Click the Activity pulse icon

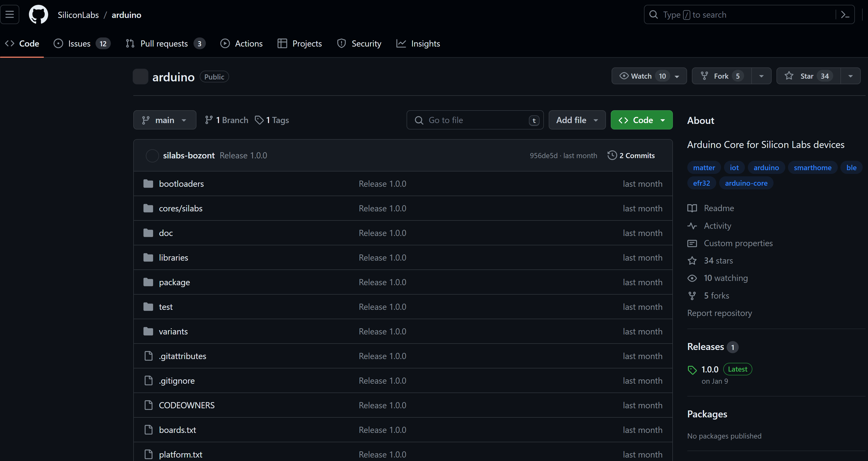tap(692, 226)
